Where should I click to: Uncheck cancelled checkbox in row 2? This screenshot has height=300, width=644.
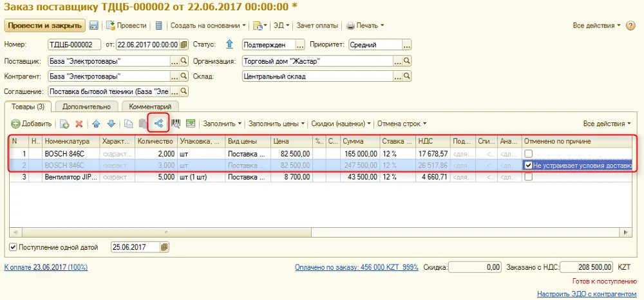click(528, 165)
